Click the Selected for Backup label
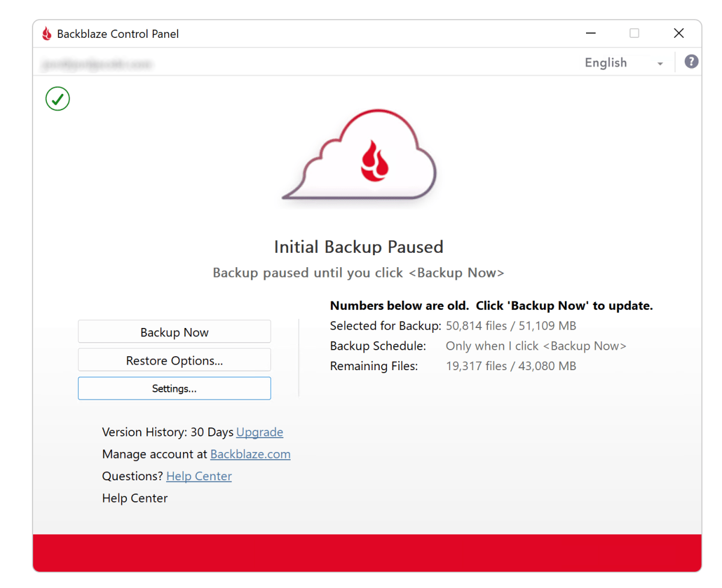722x588 pixels. 386,326
